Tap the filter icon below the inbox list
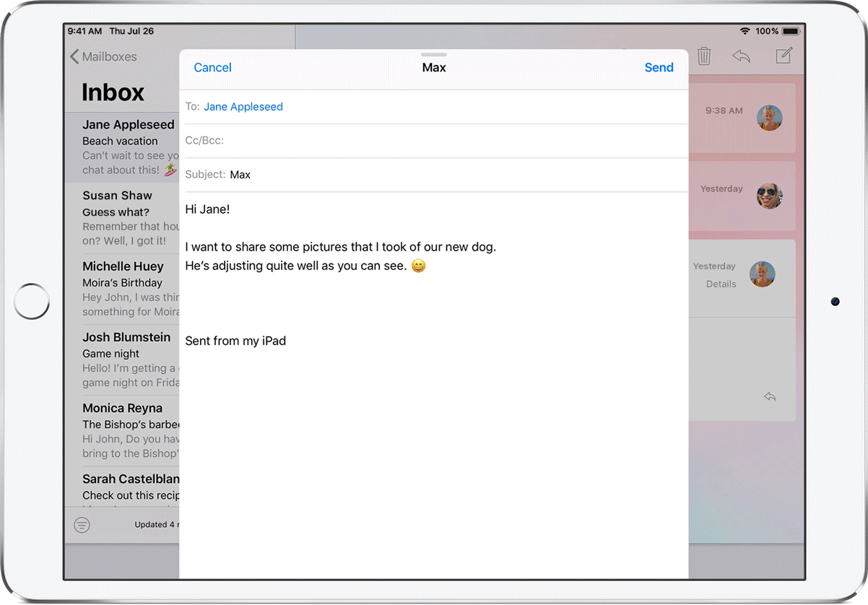The width and height of the screenshot is (868, 605). pos(82,525)
